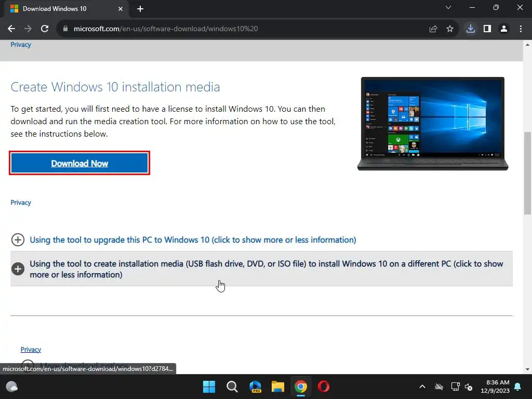Open the tab search chevron
532x399 pixels.
coord(448,7)
